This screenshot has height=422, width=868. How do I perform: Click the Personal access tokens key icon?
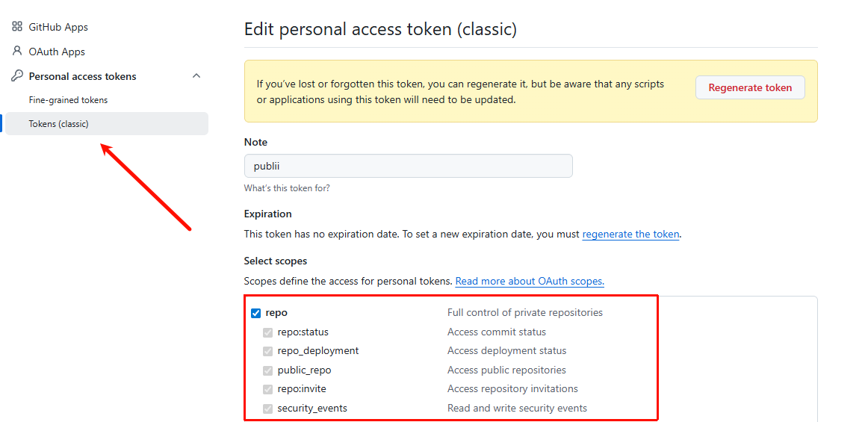[17, 76]
